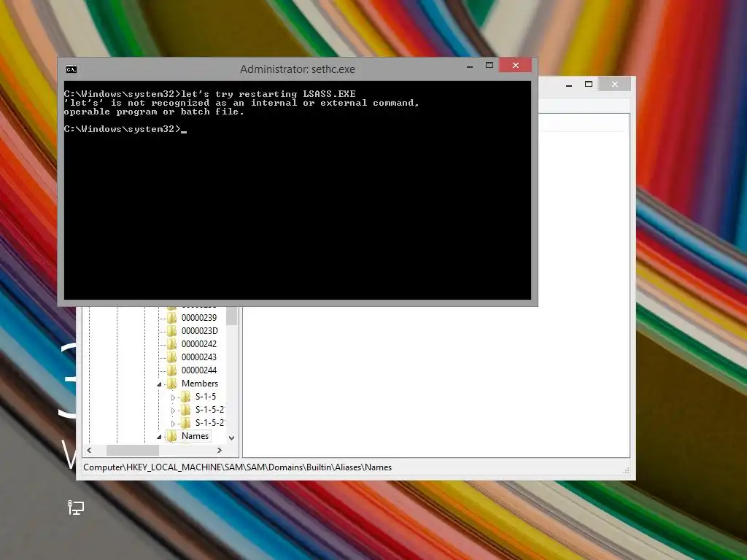Click folder icon of 00000244 key

172,370
